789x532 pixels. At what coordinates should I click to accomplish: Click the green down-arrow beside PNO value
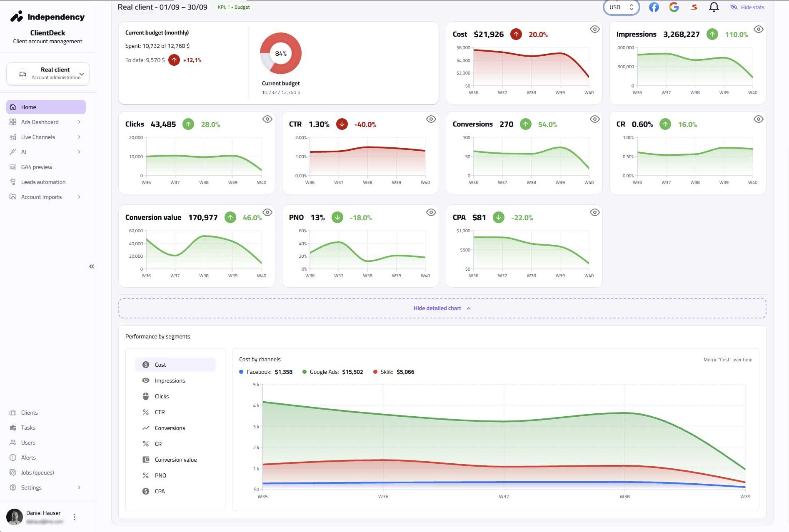[x=337, y=217]
